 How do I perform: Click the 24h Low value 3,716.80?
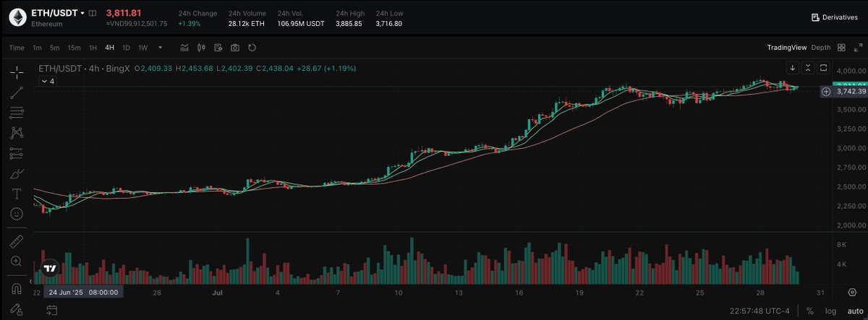point(388,24)
